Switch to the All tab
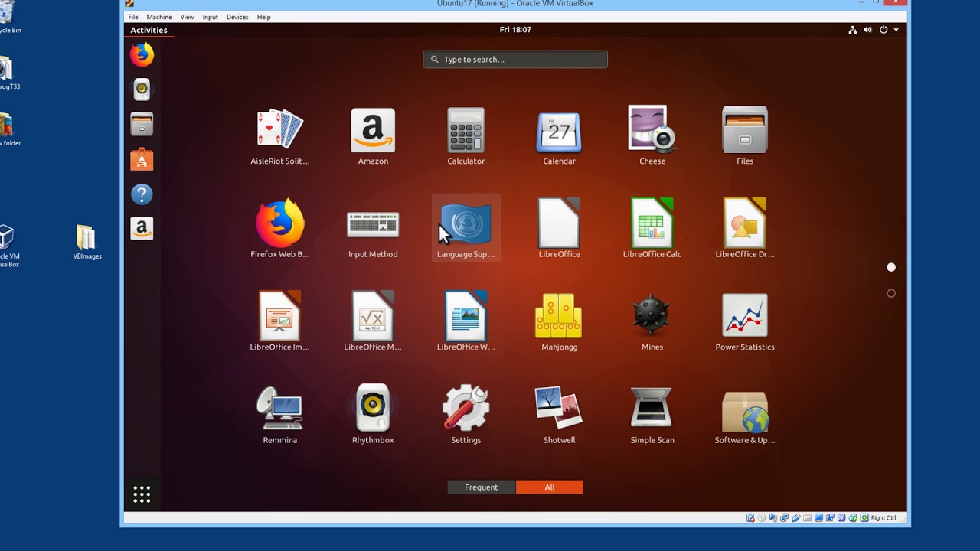Viewport: 980px width, 551px height. [x=550, y=487]
